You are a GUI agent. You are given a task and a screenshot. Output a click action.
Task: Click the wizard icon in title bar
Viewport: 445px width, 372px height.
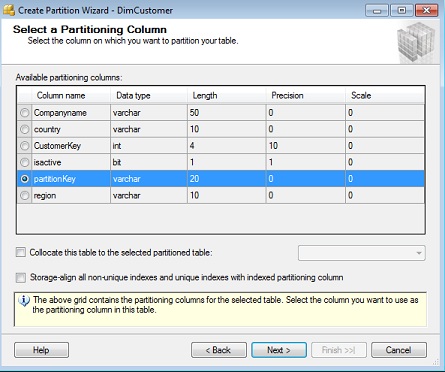tap(9, 10)
